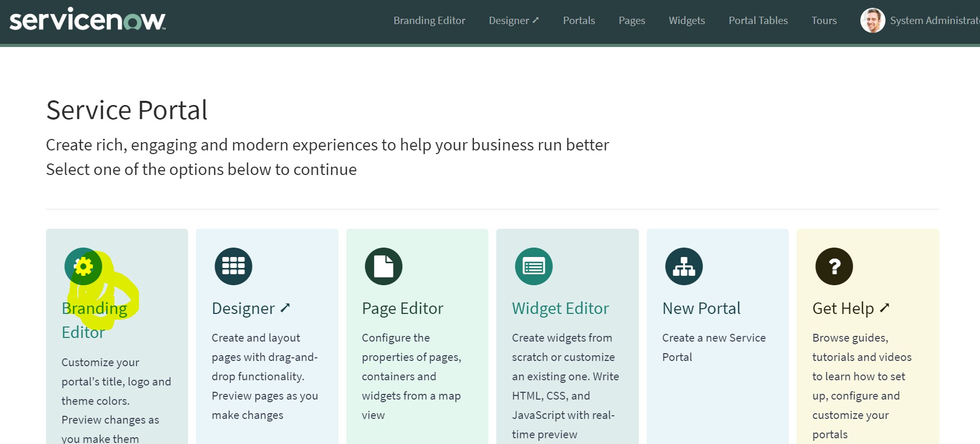Screen dimensions: 980x444
Task: Click 'Select one of the options below' text
Action: (x=201, y=169)
